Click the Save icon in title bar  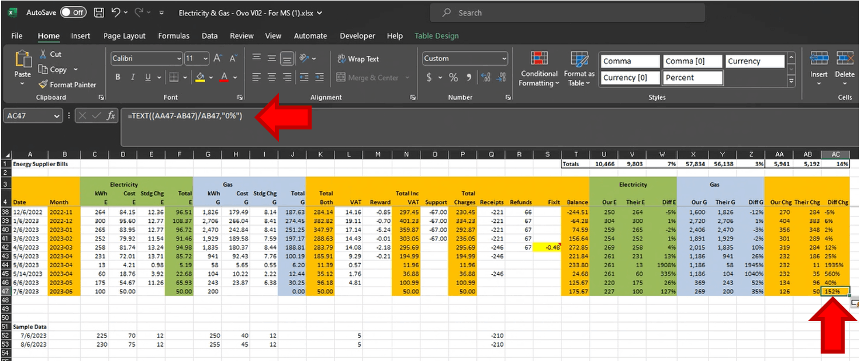tap(99, 12)
